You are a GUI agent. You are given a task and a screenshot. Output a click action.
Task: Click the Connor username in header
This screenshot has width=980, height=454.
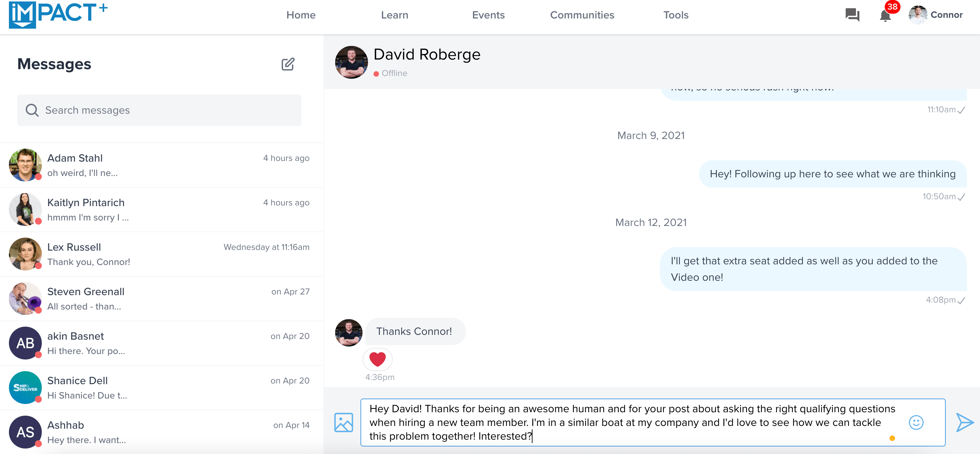(x=946, y=15)
